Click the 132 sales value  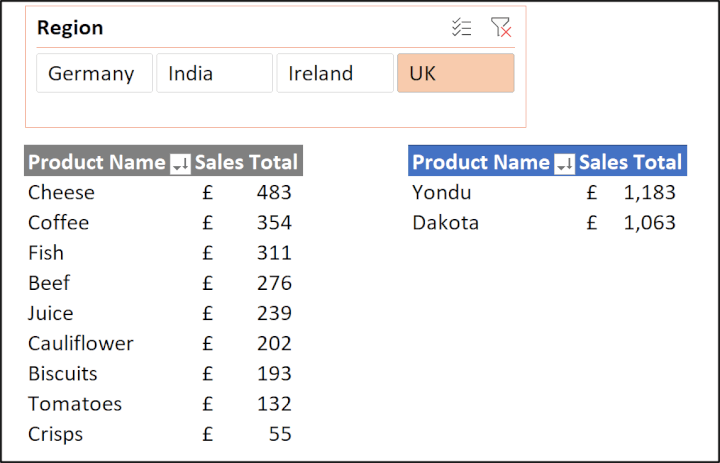274,404
